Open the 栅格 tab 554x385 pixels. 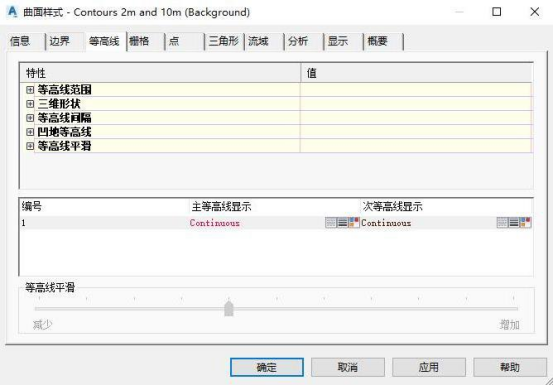click(x=145, y=41)
